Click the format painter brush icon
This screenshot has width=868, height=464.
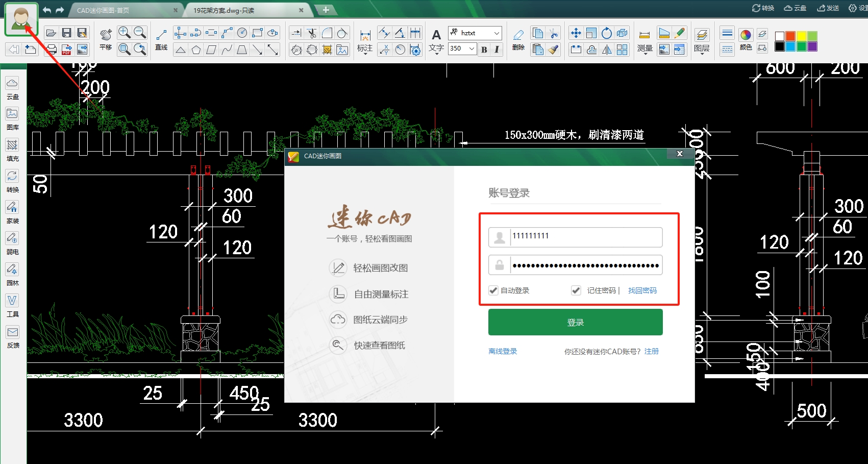(553, 50)
